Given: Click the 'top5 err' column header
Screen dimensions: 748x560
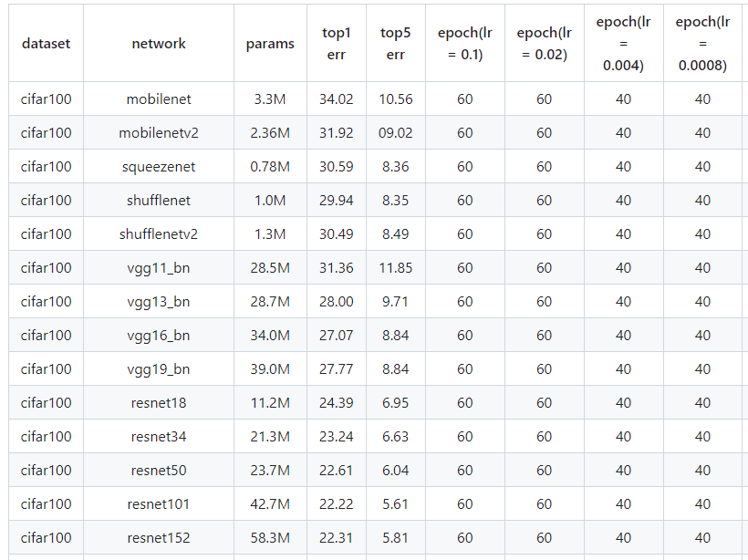Looking at the screenshot, I should click(396, 44).
